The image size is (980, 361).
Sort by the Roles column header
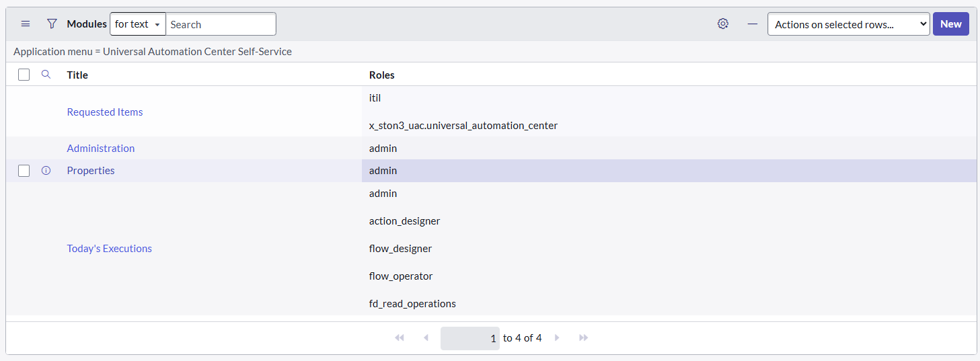(382, 75)
